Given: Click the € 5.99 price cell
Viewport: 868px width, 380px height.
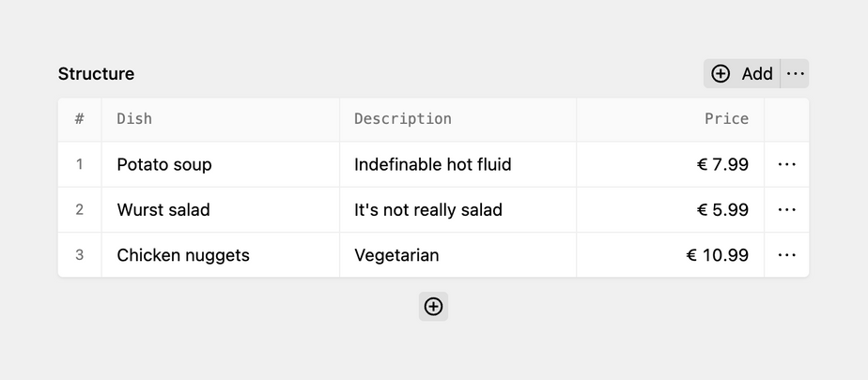Looking at the screenshot, I should click(721, 210).
